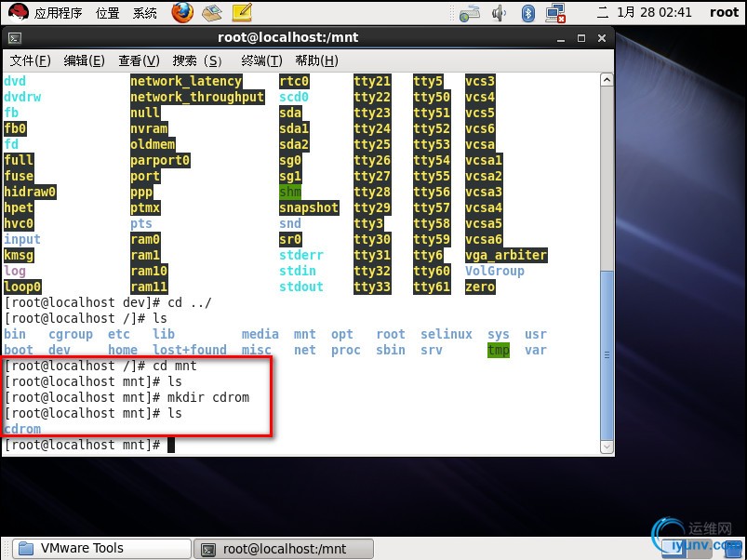Select root@localhost:/mnt taskbar button
This screenshot has height=560, width=747.
285,549
